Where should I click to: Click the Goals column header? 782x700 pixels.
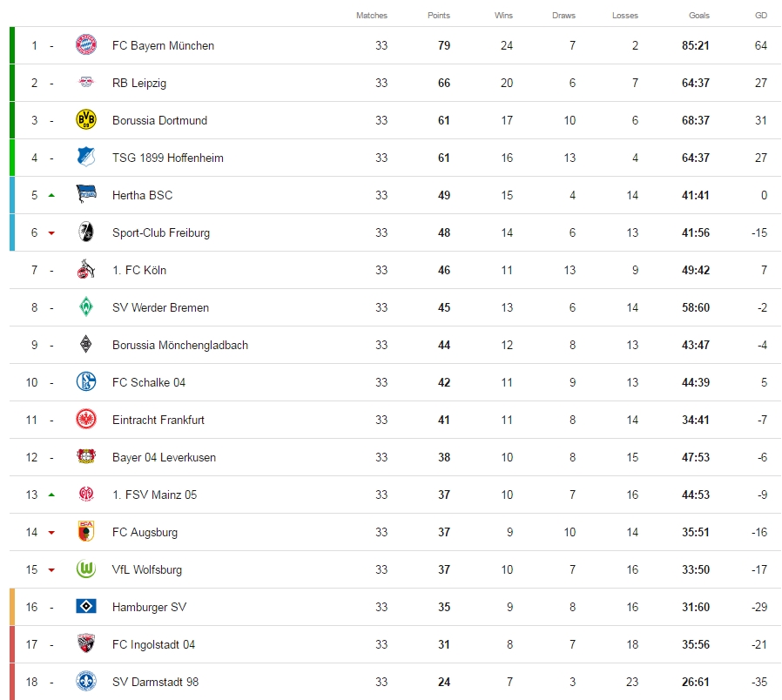tap(699, 16)
